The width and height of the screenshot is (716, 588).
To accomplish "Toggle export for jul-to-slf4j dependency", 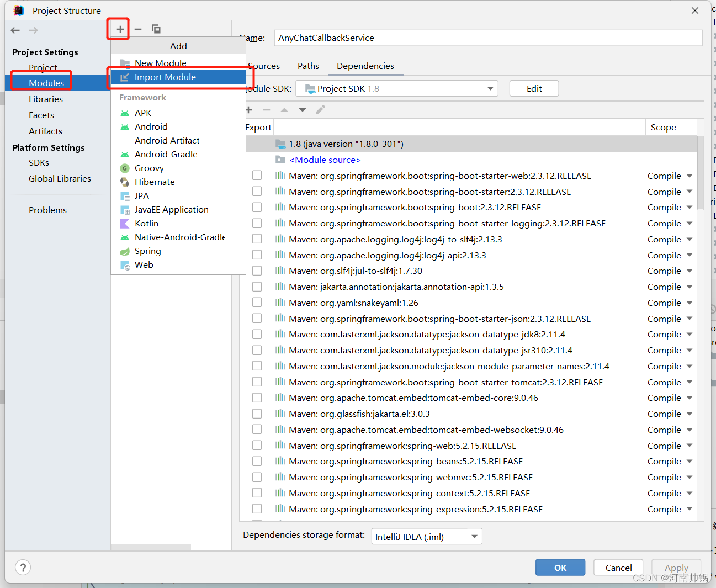I will [257, 271].
